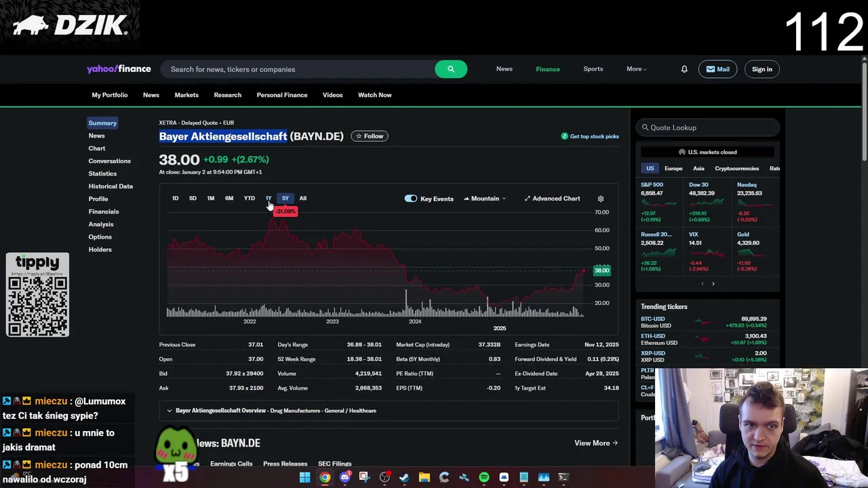Viewport: 868px width, 488px height.
Task: Open the Notepad icon in the taskbar
Action: coord(524,477)
